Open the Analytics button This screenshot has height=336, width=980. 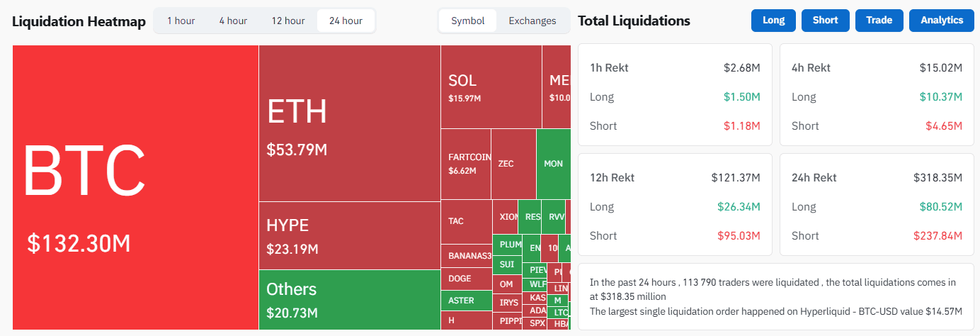click(x=941, y=21)
